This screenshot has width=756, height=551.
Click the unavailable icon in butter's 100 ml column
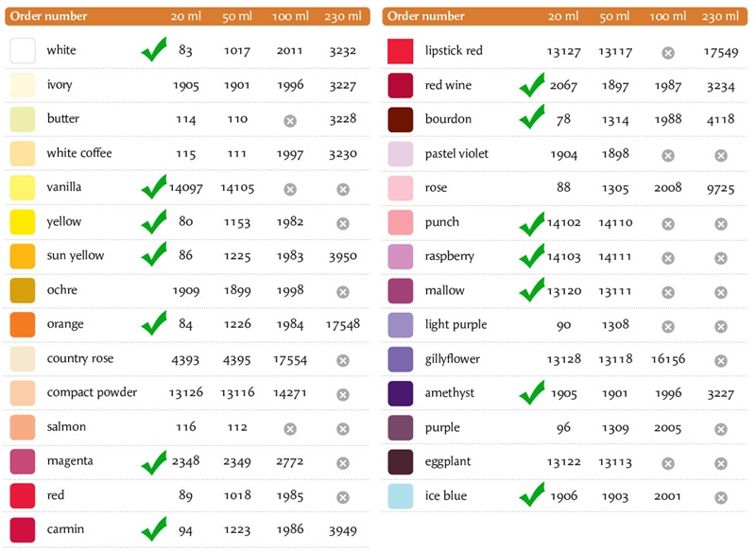(x=290, y=121)
